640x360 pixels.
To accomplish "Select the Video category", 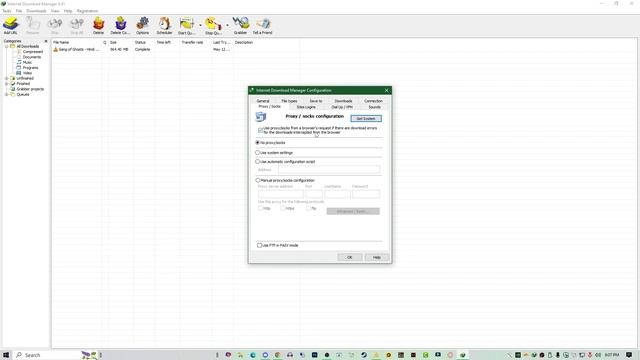I will (27, 73).
